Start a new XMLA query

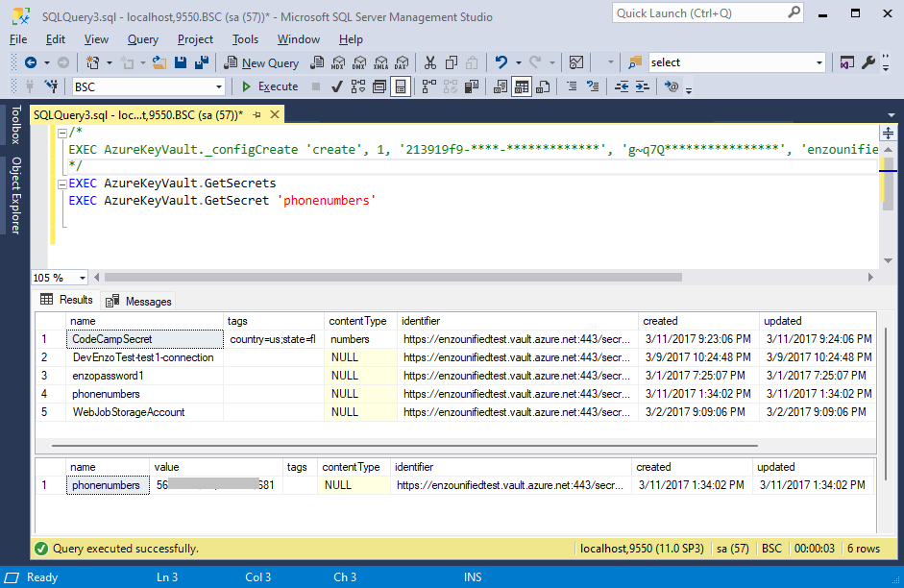coord(380,62)
